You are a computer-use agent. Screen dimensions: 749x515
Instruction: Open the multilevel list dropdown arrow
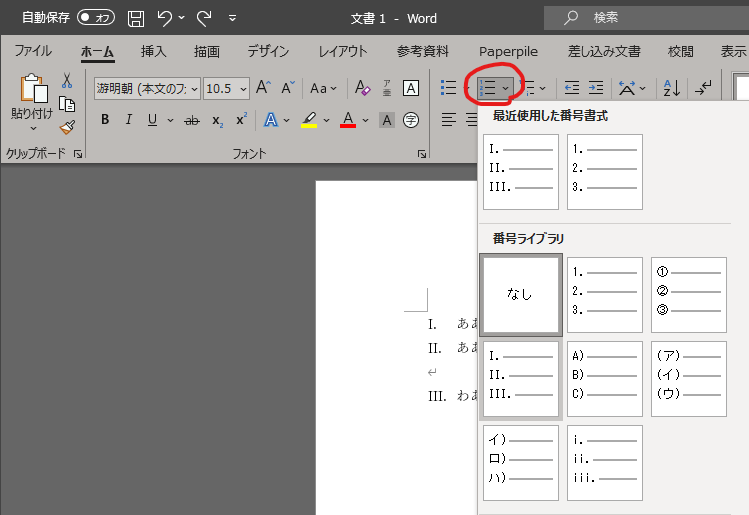[543, 88]
